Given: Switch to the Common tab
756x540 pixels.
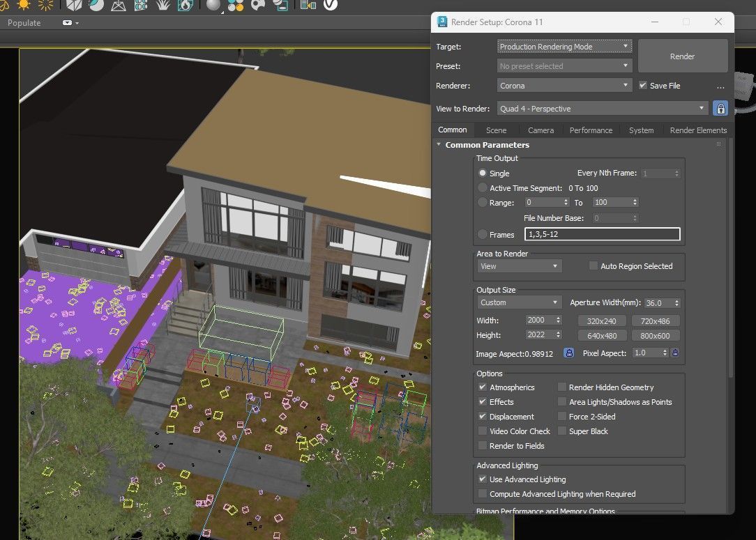Looking at the screenshot, I should pyautogui.click(x=452, y=130).
